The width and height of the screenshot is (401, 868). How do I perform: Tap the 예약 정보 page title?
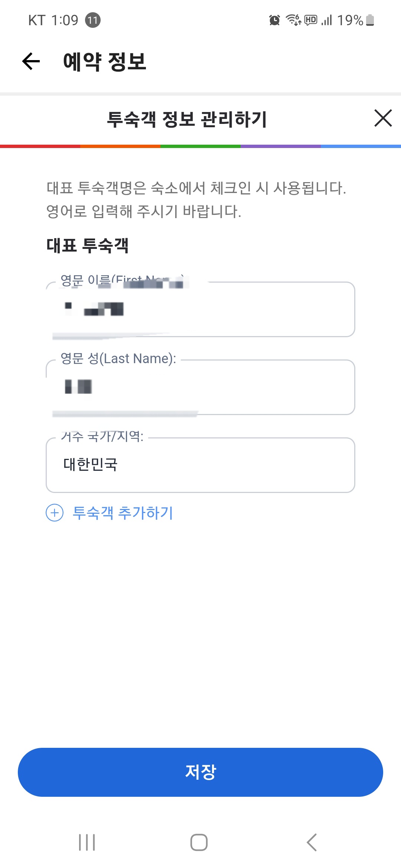105,62
